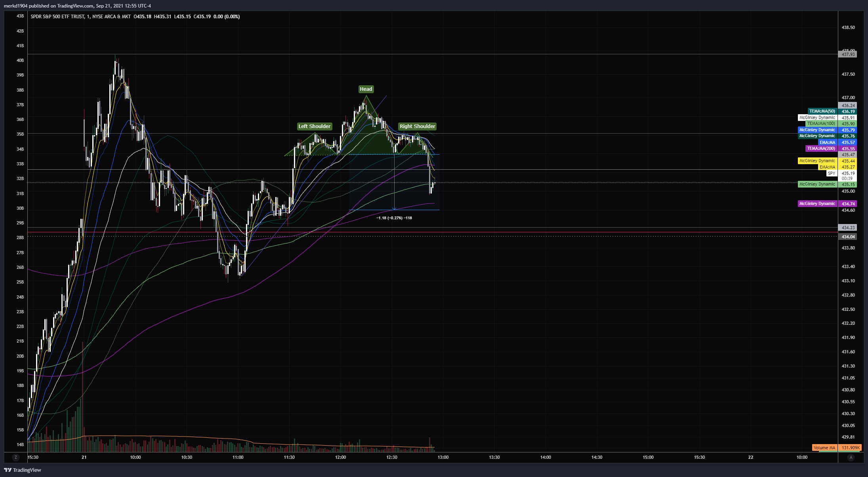
Task: Click the 436.24 price tag
Action: pyautogui.click(x=848, y=105)
